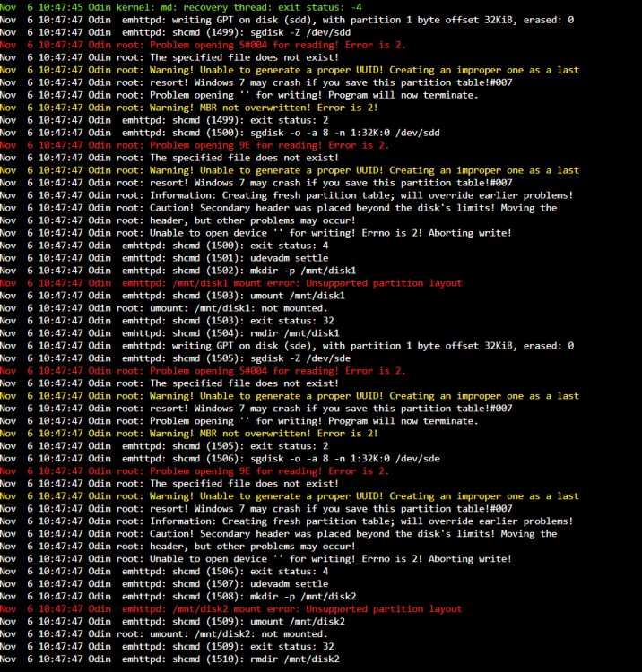Screen dimensions: 642x672
Task: Select the 'shcmd (1505): sgdisk -Z /dev/sde' line
Action: (x=176, y=358)
